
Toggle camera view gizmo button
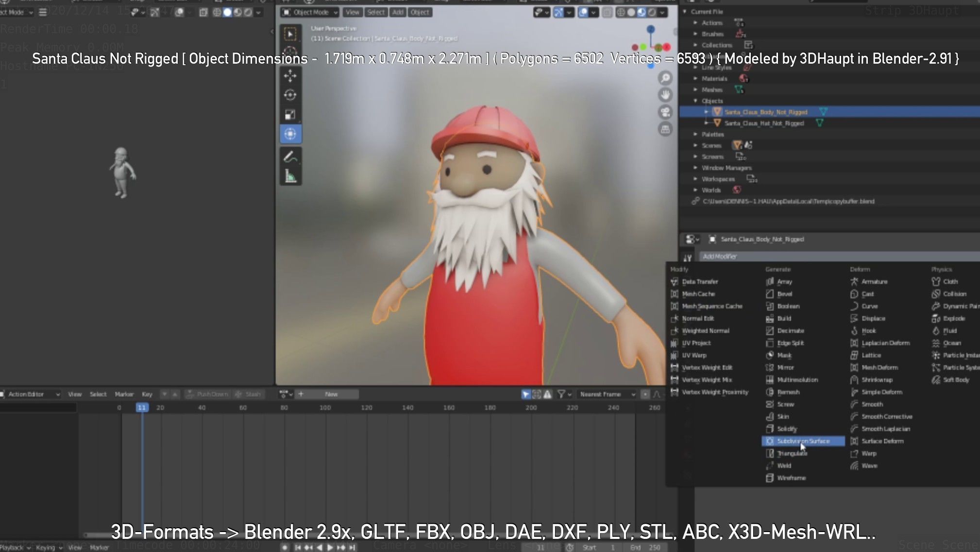point(665,112)
